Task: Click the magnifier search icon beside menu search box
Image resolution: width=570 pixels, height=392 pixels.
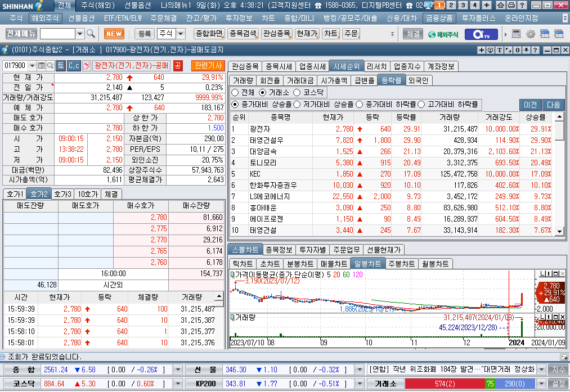Action: [91, 34]
